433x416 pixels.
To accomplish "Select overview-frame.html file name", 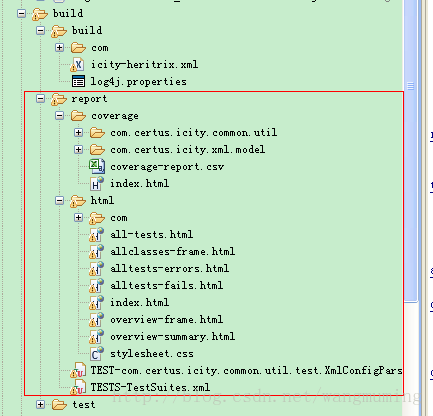I will pyautogui.click(x=166, y=319).
